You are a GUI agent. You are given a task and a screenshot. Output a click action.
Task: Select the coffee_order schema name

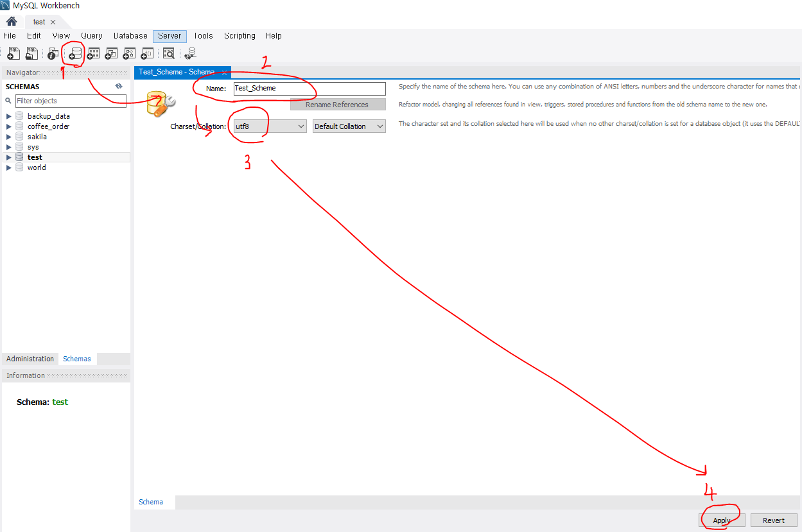(x=49, y=126)
